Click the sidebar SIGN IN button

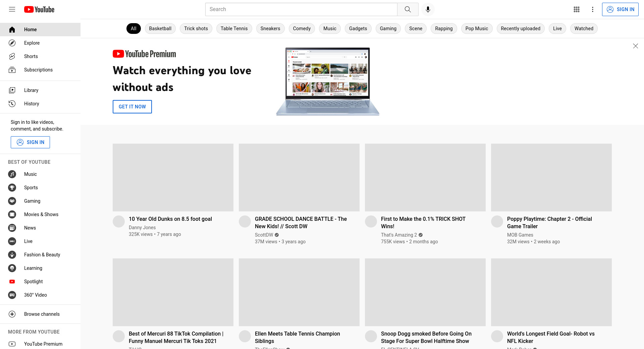point(30,142)
